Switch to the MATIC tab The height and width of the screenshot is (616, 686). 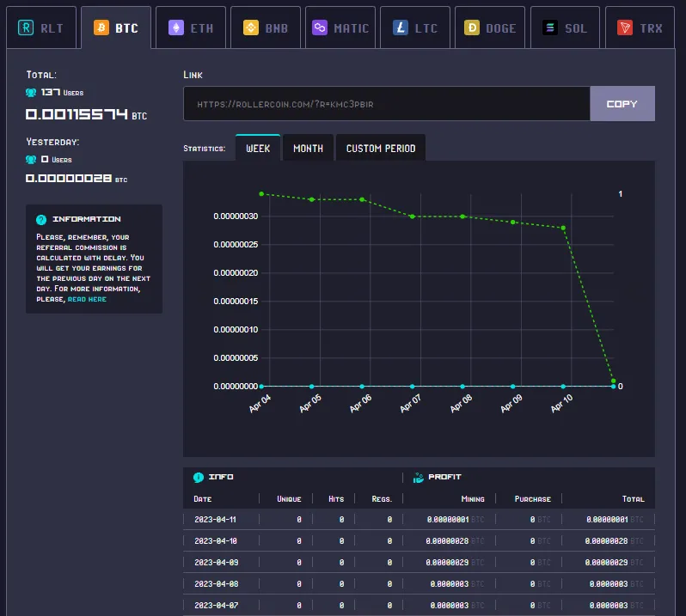pyautogui.click(x=340, y=27)
